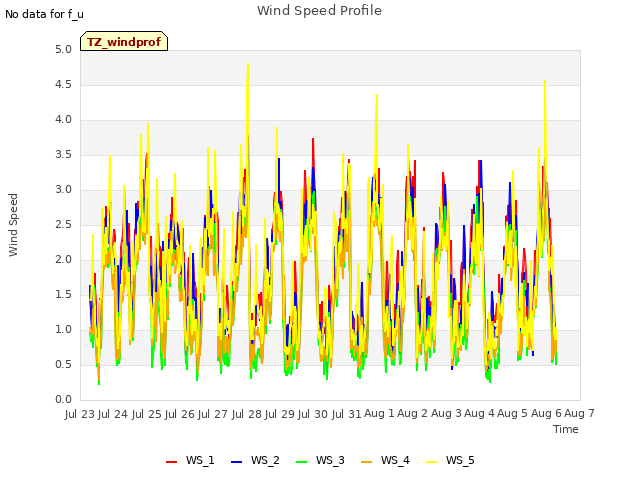The width and height of the screenshot is (640, 480).
Task: Click the Aug 1 x-axis tick label
Action: click(380, 414)
